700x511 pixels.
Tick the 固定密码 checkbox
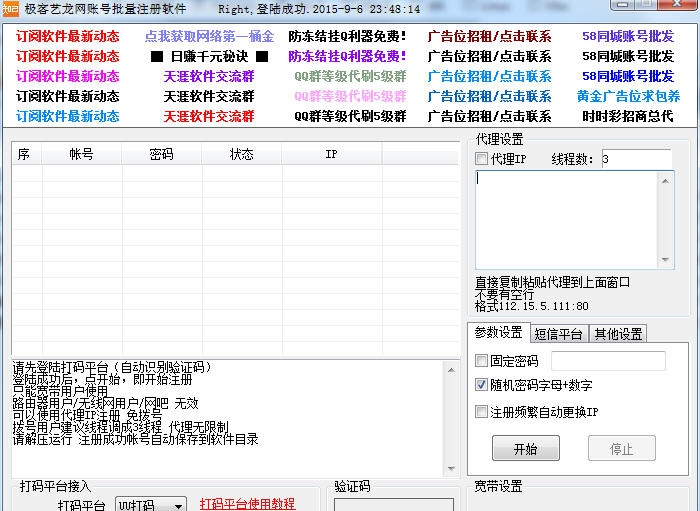tap(482, 361)
